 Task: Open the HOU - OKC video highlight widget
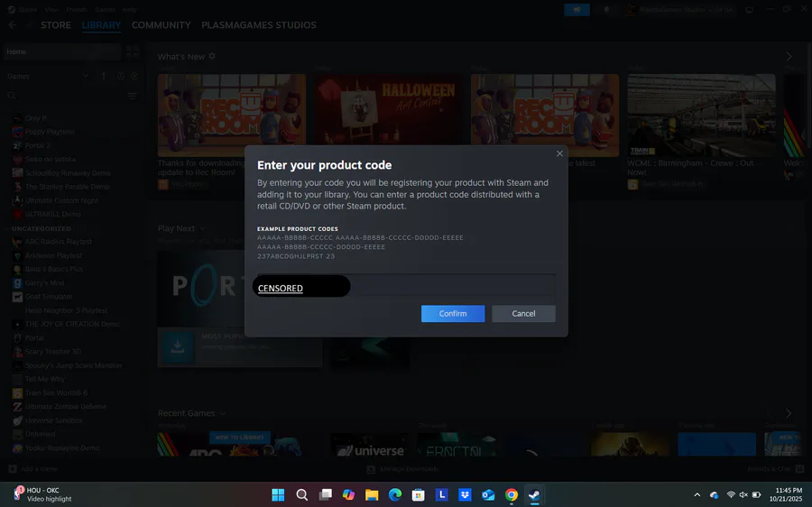pyautogui.click(x=42, y=494)
